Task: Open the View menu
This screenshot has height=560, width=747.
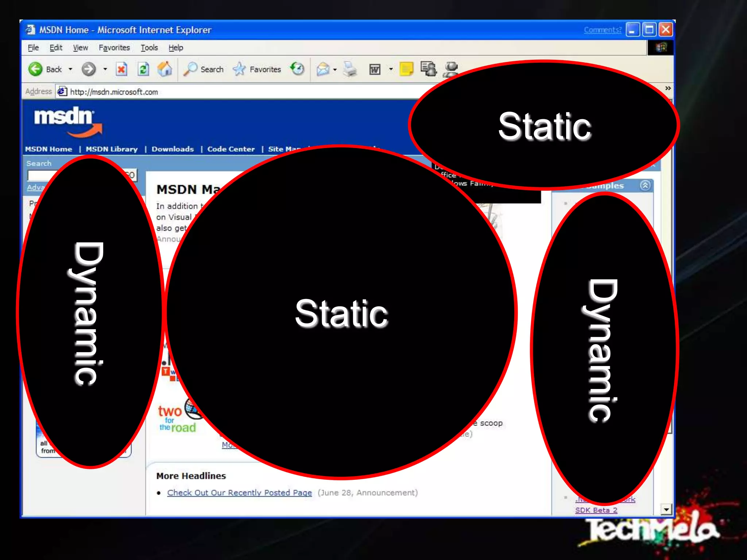Action: (x=80, y=48)
